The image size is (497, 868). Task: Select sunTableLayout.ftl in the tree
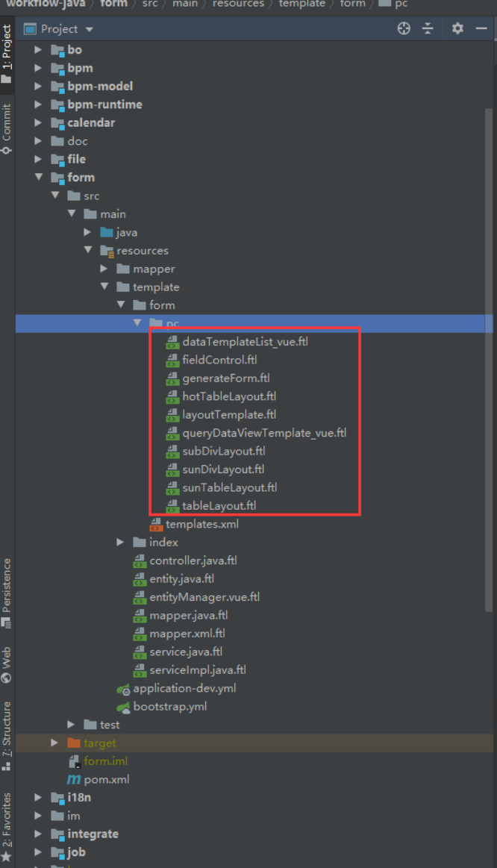pyautogui.click(x=230, y=487)
